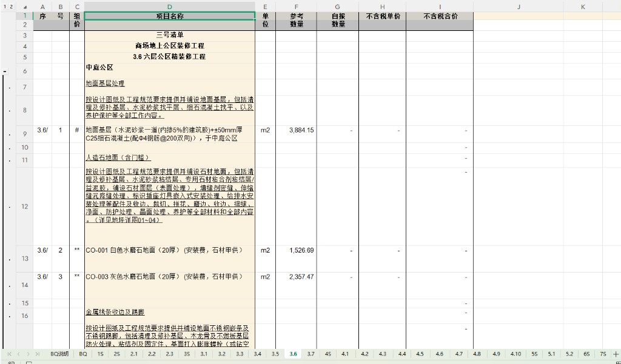This screenshot has width=621, height=364.
Task: Select the 中庭公区 heading cell
Action: pos(170,70)
